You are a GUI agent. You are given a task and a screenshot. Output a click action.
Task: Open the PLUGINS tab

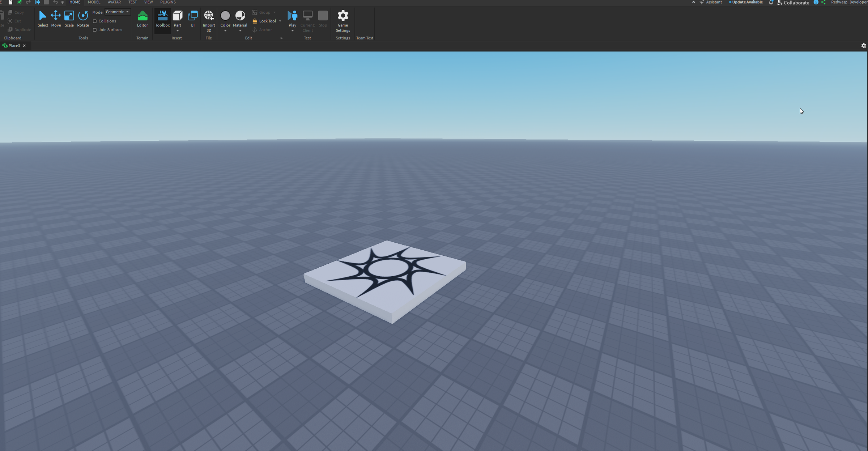click(168, 2)
